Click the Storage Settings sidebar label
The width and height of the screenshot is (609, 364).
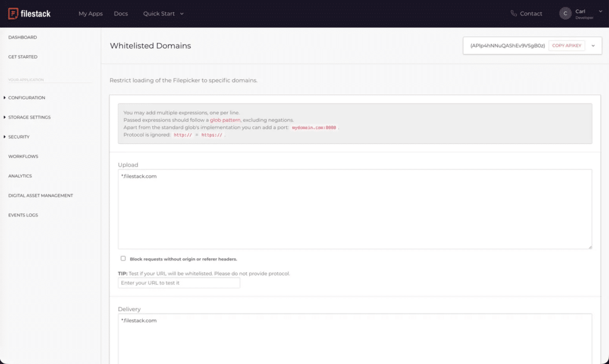[x=30, y=117]
